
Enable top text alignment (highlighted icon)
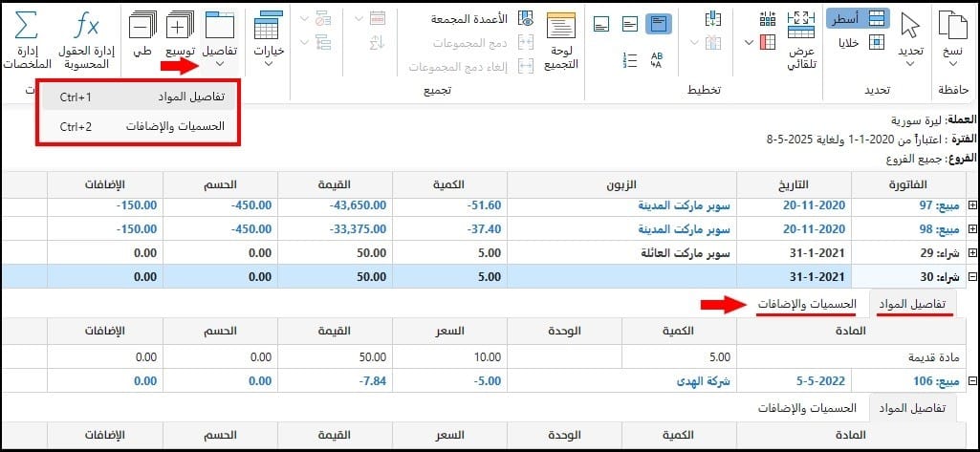(658, 24)
